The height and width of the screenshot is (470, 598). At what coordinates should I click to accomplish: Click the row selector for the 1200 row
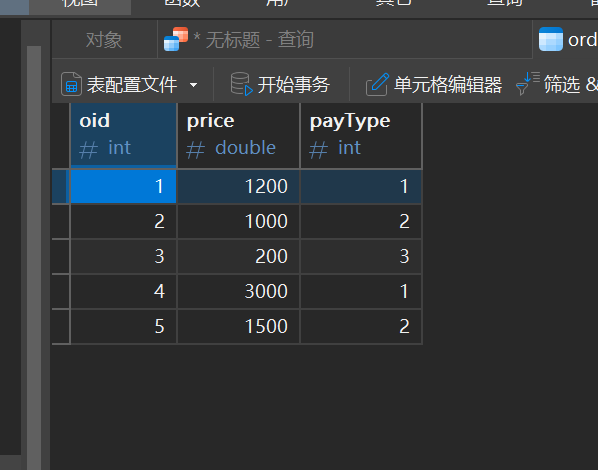click(61, 186)
